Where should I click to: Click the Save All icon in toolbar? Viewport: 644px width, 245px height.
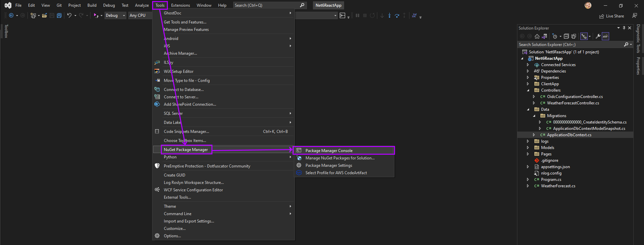pyautogui.click(x=59, y=15)
